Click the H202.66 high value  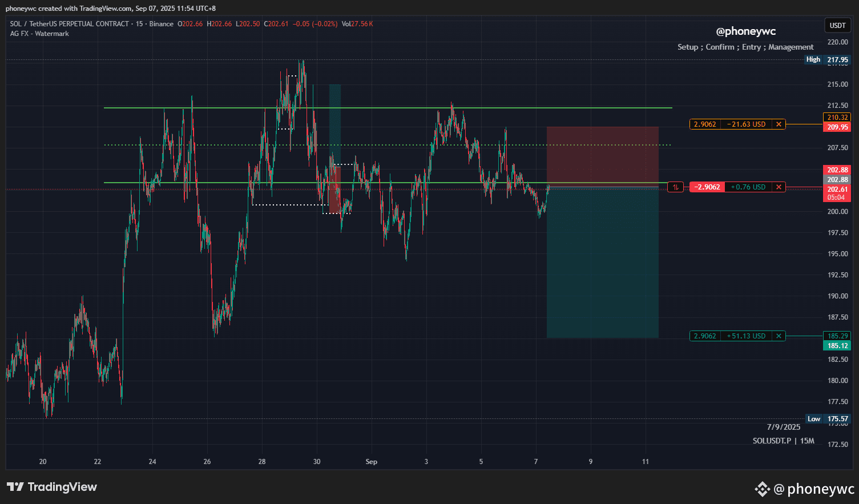point(219,24)
